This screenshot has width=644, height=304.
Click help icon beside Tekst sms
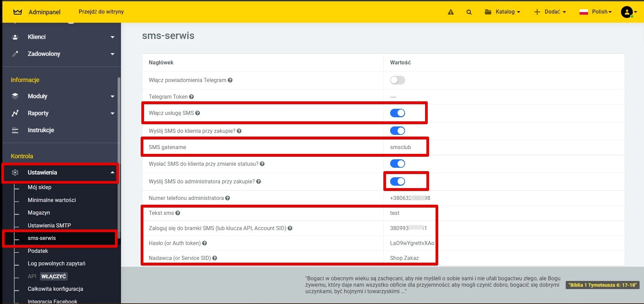click(x=178, y=213)
